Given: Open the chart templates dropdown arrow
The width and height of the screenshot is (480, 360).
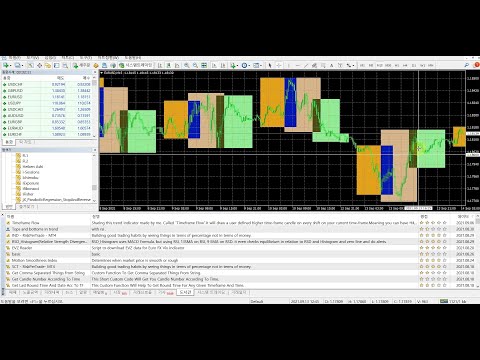Looking at the screenshot, I should click(x=261, y=66).
